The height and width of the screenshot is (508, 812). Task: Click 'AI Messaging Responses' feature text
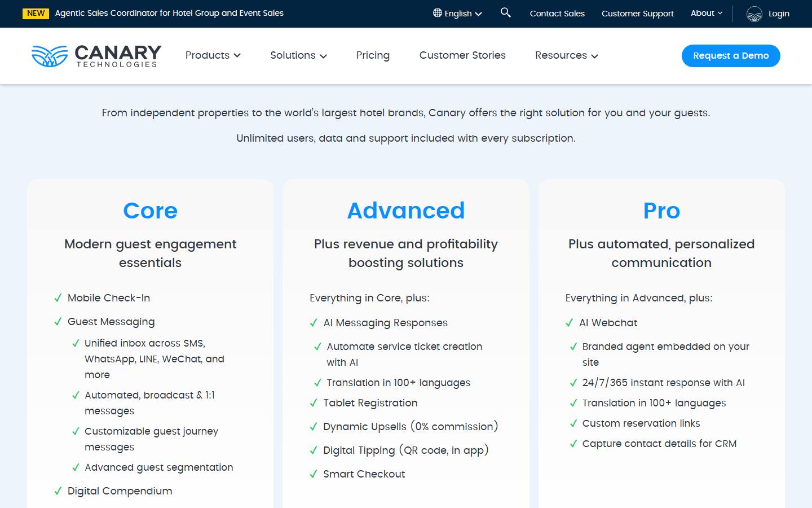[x=385, y=323]
